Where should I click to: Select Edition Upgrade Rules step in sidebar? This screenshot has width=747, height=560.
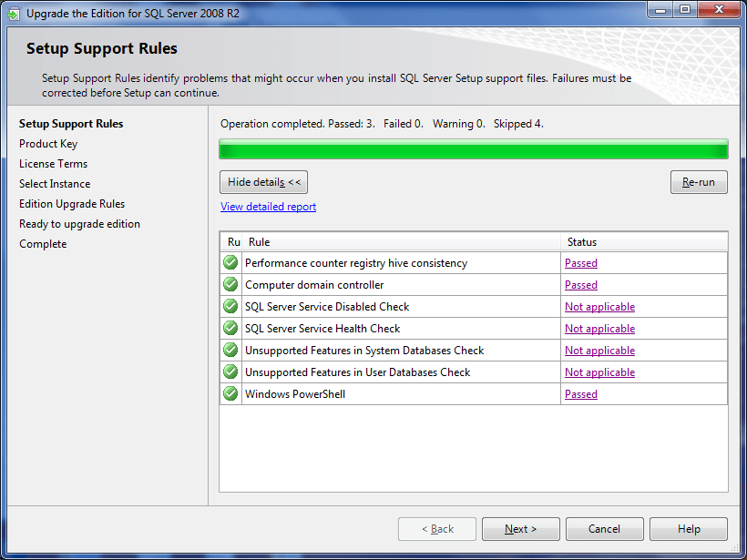coord(72,204)
